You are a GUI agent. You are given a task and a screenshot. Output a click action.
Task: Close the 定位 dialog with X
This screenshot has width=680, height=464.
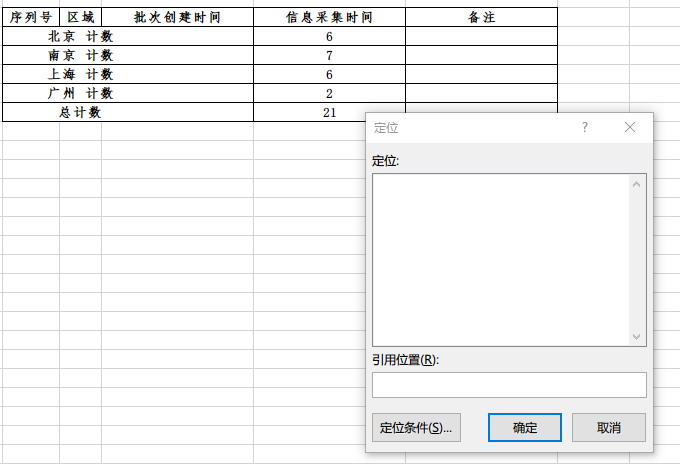click(x=630, y=127)
